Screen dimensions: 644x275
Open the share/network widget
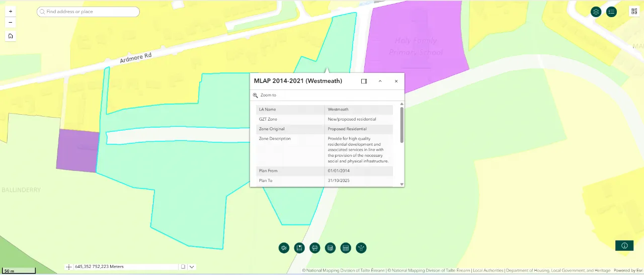coord(361,248)
